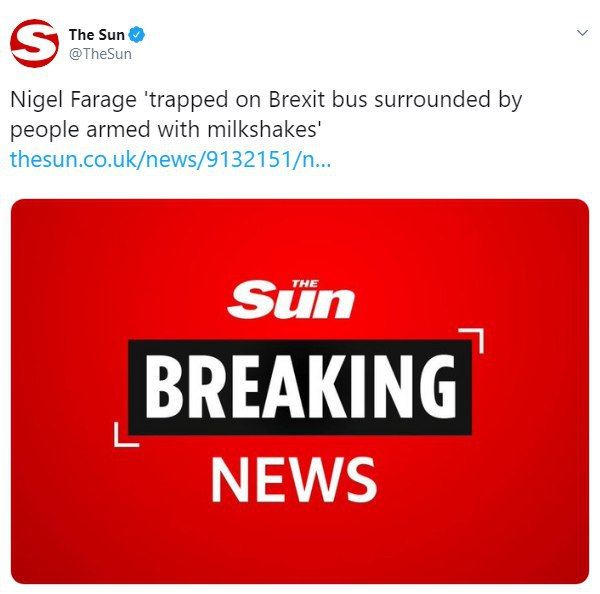Follow the thesun.co.uk/news article link
Image resolution: width=600 pixels, height=594 pixels.
[170, 159]
